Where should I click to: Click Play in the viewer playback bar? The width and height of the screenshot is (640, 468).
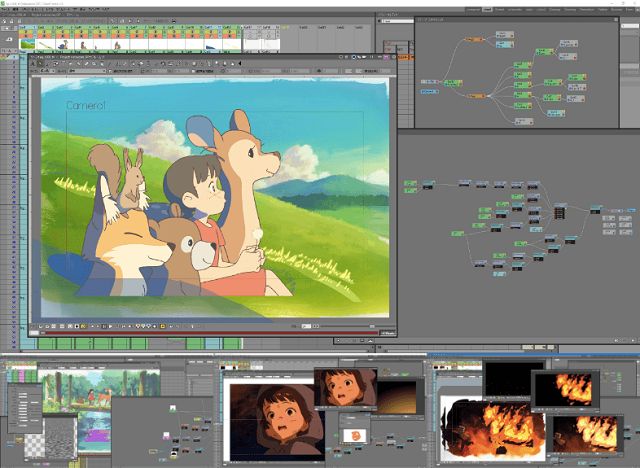click(x=111, y=326)
